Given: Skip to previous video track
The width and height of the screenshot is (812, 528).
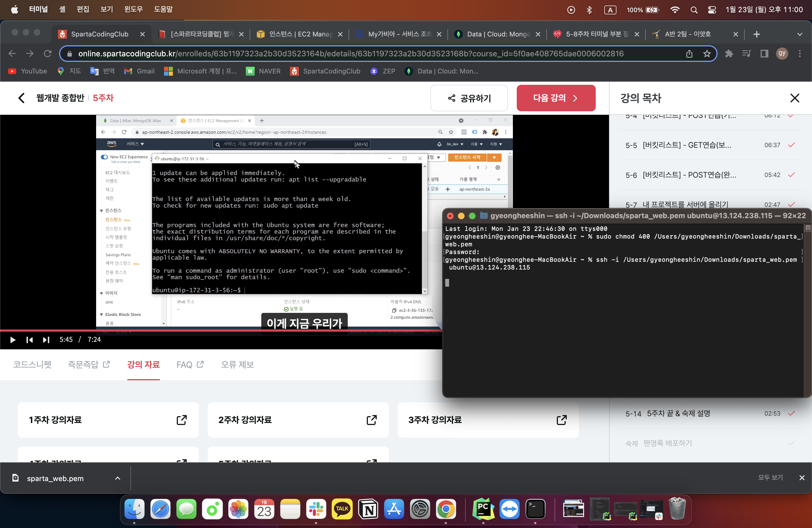Looking at the screenshot, I should [30, 340].
